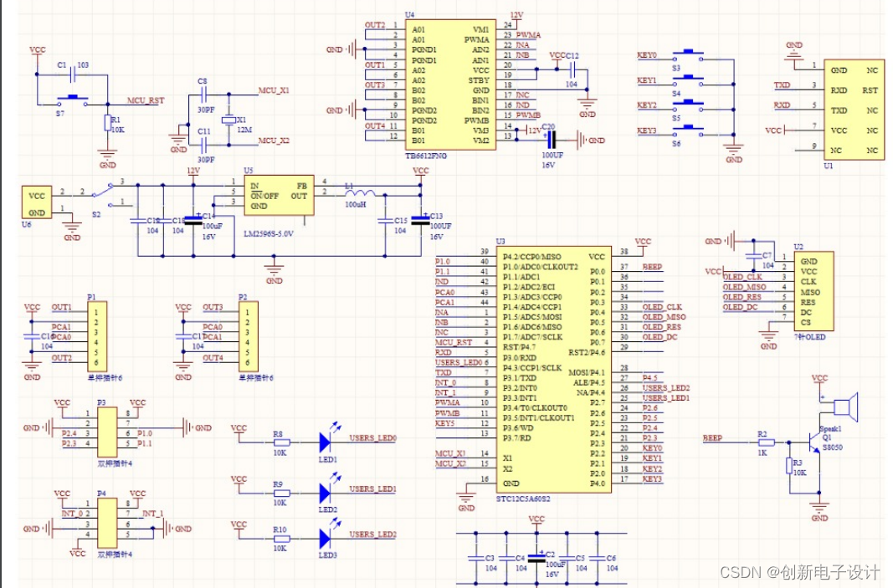
Task: Click the USERS_LED1 label next to LED2
Action: (372, 488)
